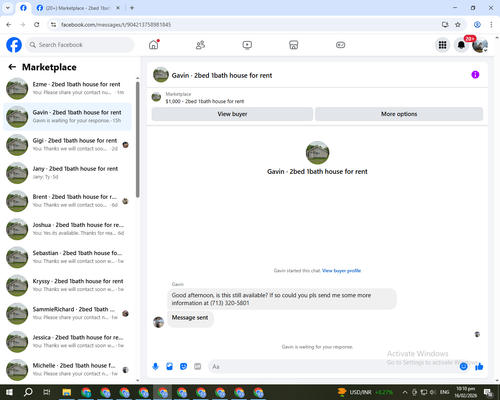Open the Video (Watch) icon
This screenshot has width=500, height=400.
click(x=247, y=45)
